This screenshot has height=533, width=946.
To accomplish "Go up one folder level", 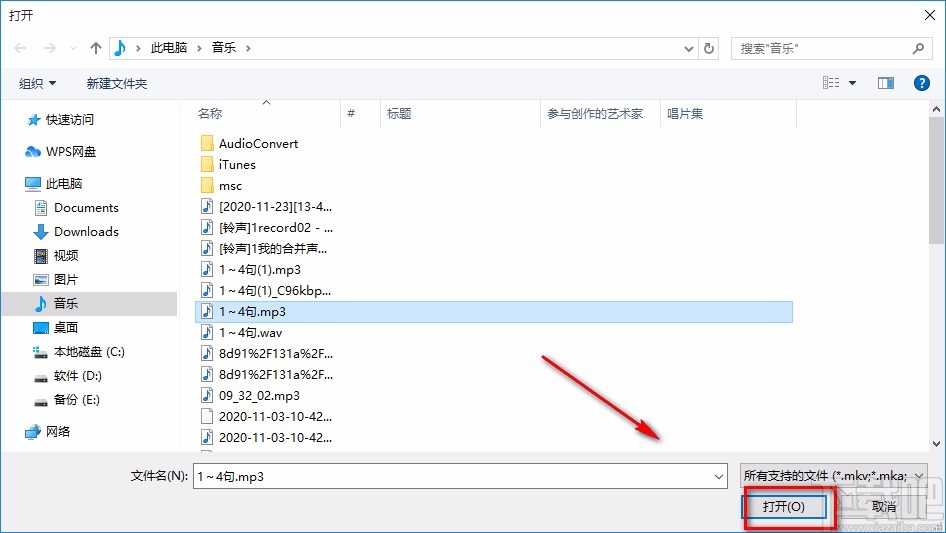I will (95, 48).
